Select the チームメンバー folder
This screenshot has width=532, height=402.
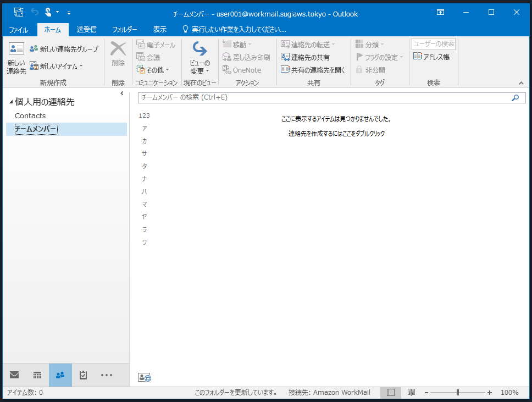click(x=66, y=129)
